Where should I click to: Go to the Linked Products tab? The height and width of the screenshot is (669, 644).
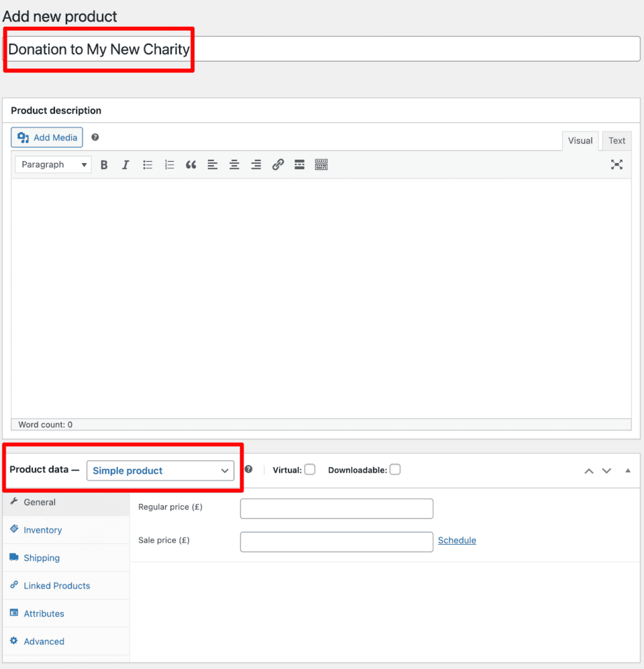coord(57,586)
